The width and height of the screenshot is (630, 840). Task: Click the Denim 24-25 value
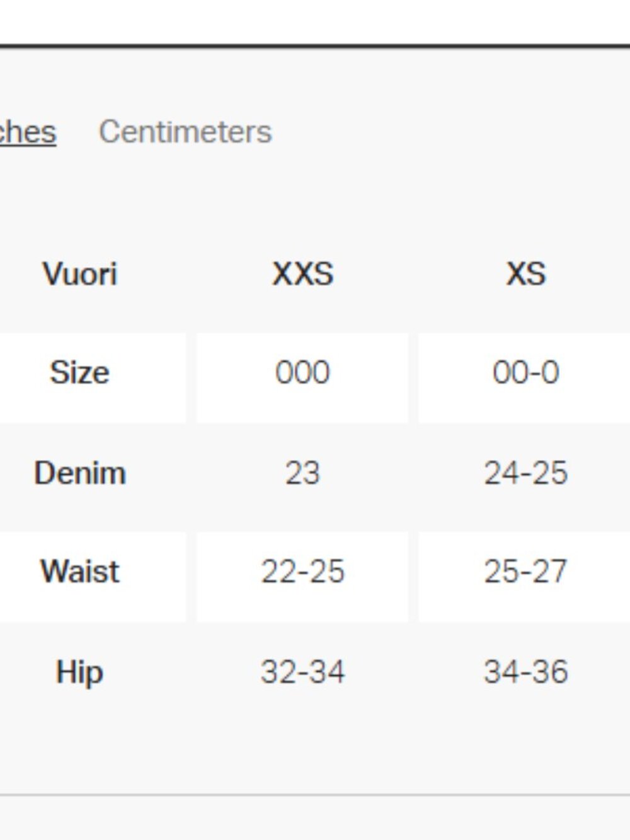coord(525,473)
